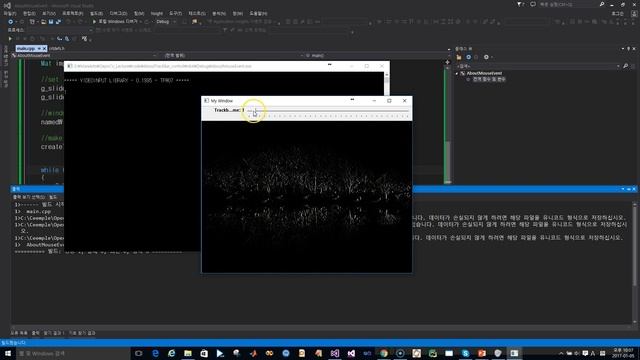Click the system clock in the taskbar
Image resolution: width=640 pixels, height=360 pixels.
[x=623, y=353]
